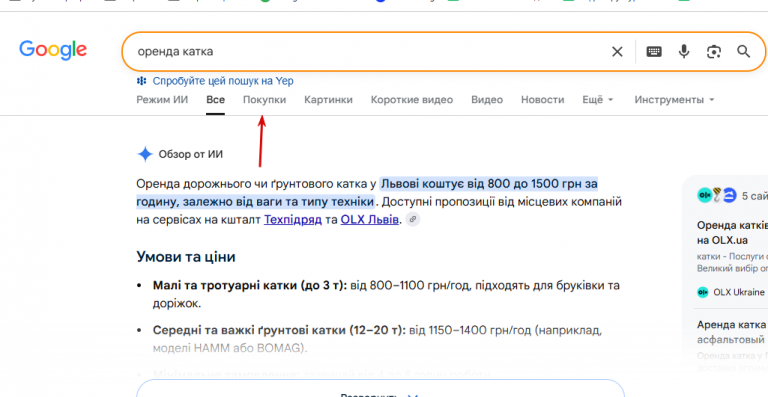768x397 pixels.
Task: Click the source site icons cluster
Action: 717,195
